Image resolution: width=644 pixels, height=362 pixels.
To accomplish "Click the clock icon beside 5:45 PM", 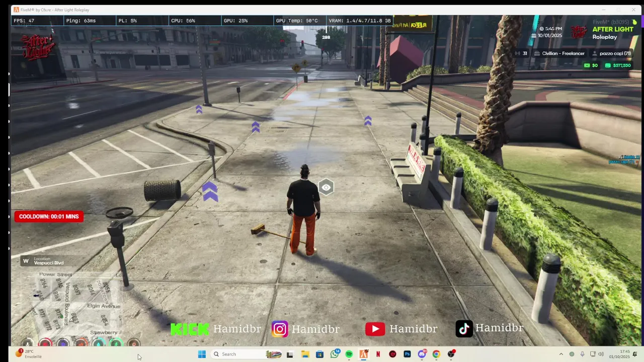I will (x=541, y=29).
